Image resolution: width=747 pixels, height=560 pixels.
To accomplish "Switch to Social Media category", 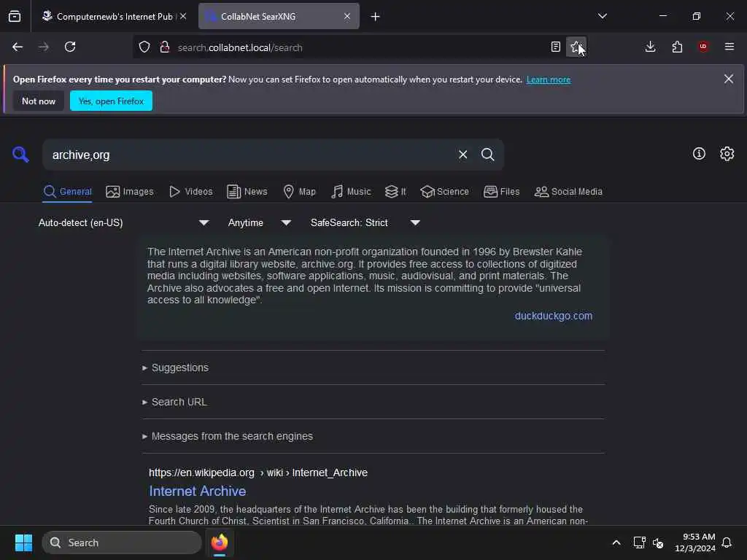I will pyautogui.click(x=568, y=192).
